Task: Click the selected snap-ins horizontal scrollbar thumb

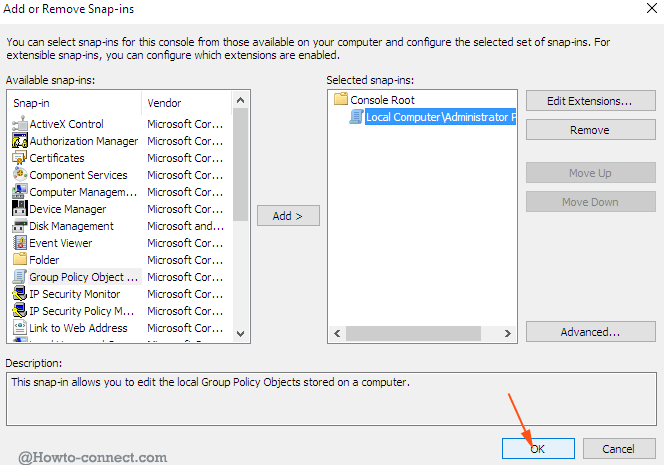Action: pos(413,333)
